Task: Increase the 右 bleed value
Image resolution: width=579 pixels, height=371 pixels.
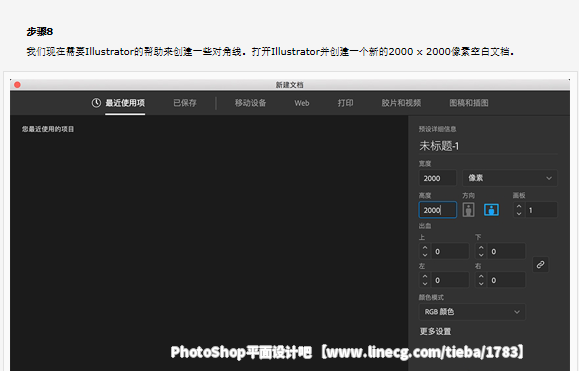Action: tap(481, 276)
